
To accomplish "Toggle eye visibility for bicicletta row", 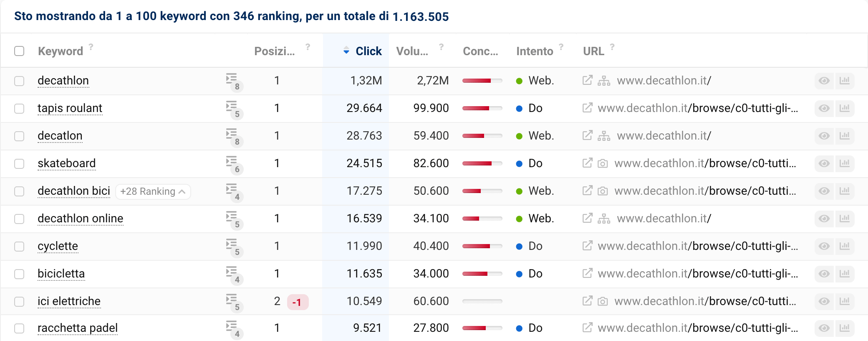I will 824,274.
